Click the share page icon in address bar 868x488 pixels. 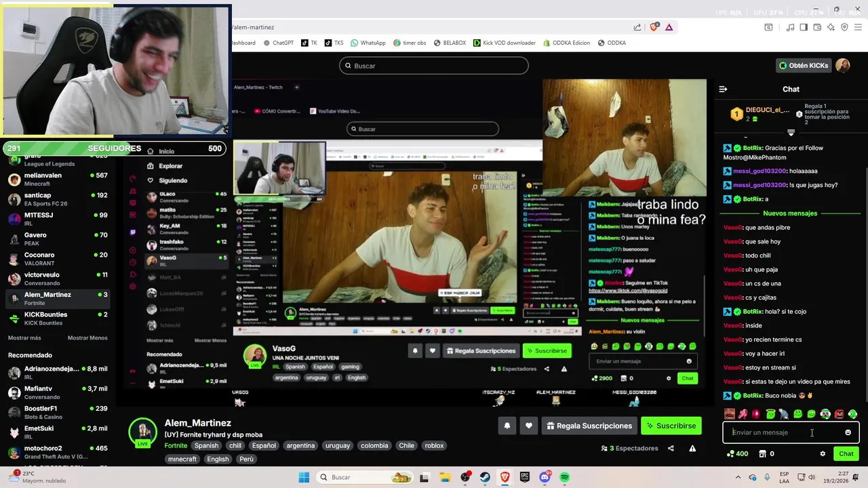(x=637, y=27)
